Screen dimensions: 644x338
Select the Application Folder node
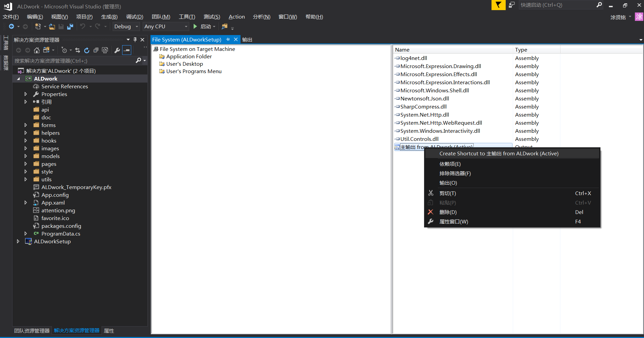click(189, 56)
